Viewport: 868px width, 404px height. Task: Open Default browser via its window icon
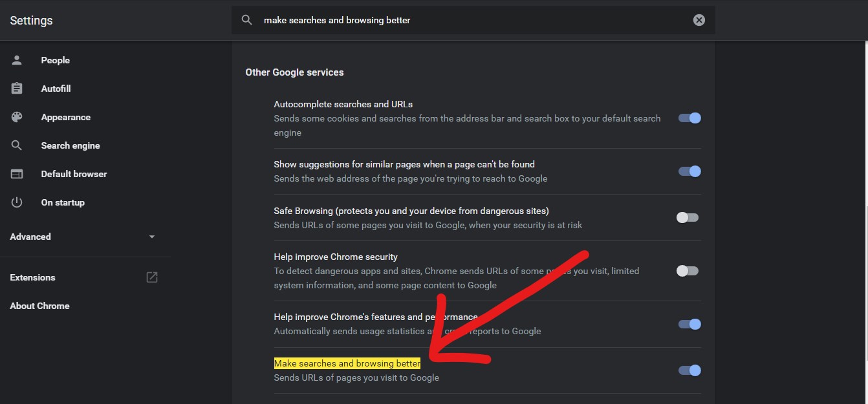pos(17,174)
